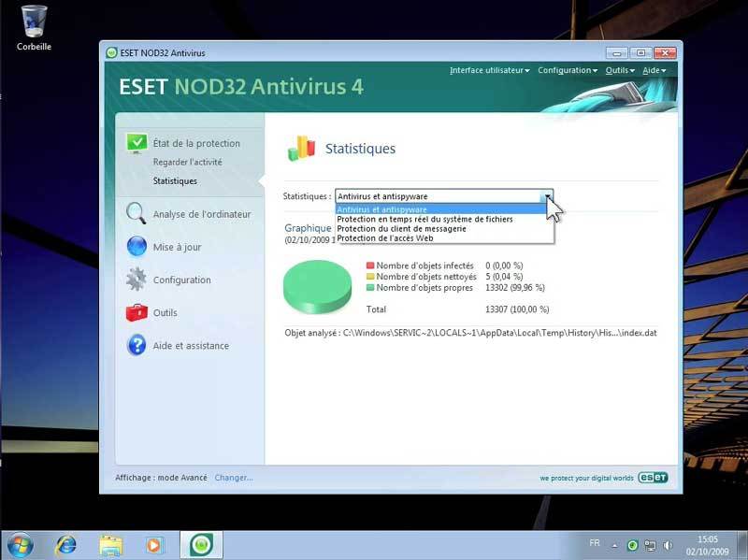The width and height of the screenshot is (748, 560).
Task: Click the red Outils toolbox icon
Action: click(137, 312)
